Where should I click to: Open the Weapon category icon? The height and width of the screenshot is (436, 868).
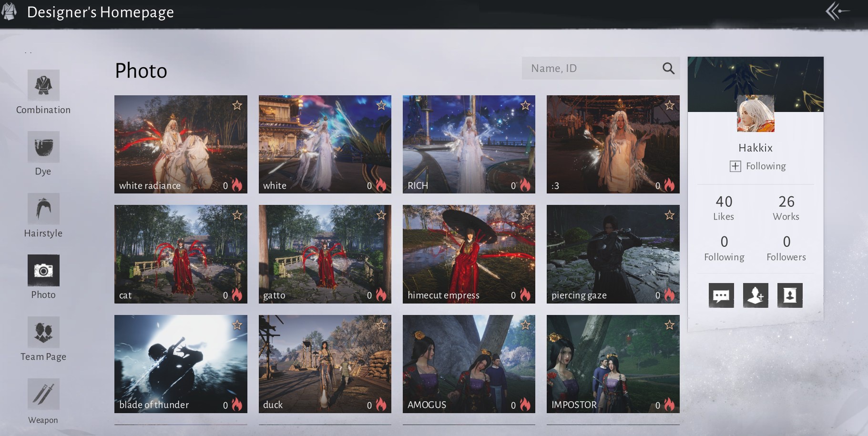click(x=43, y=394)
